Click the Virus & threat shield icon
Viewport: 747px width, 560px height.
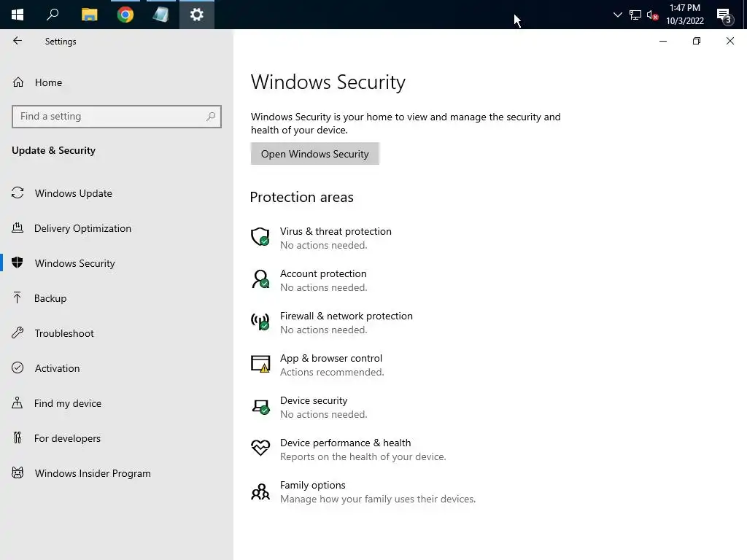click(x=260, y=237)
